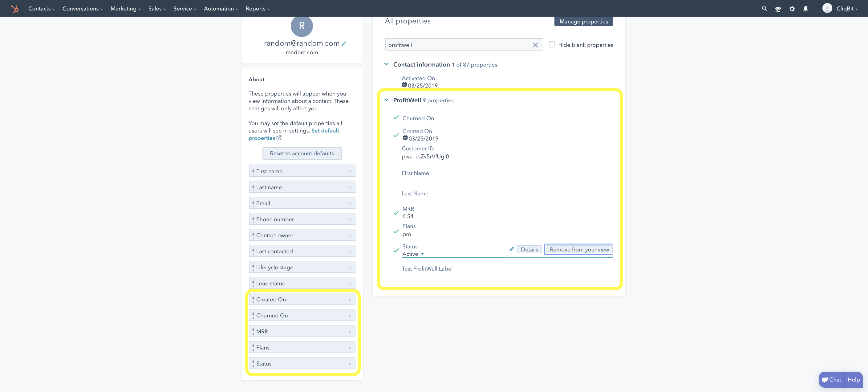The width and height of the screenshot is (868, 392).
Task: Remove MRR from About list
Action: (350, 331)
